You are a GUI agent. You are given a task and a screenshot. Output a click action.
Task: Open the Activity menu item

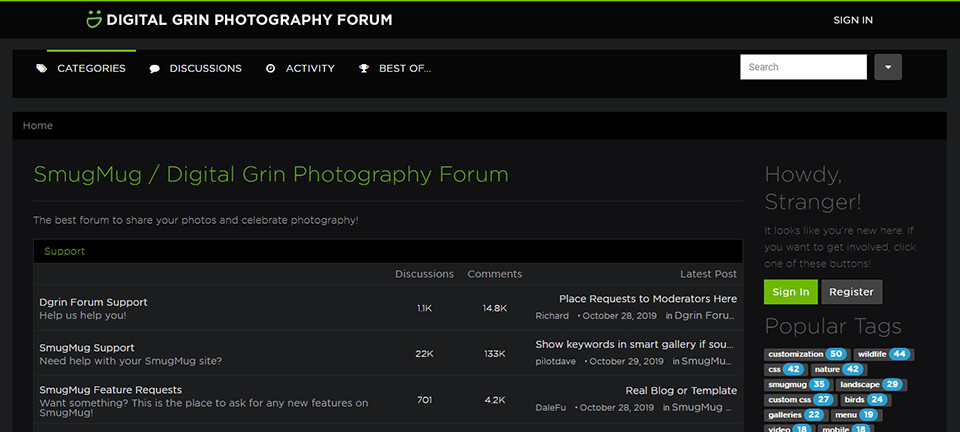click(310, 69)
